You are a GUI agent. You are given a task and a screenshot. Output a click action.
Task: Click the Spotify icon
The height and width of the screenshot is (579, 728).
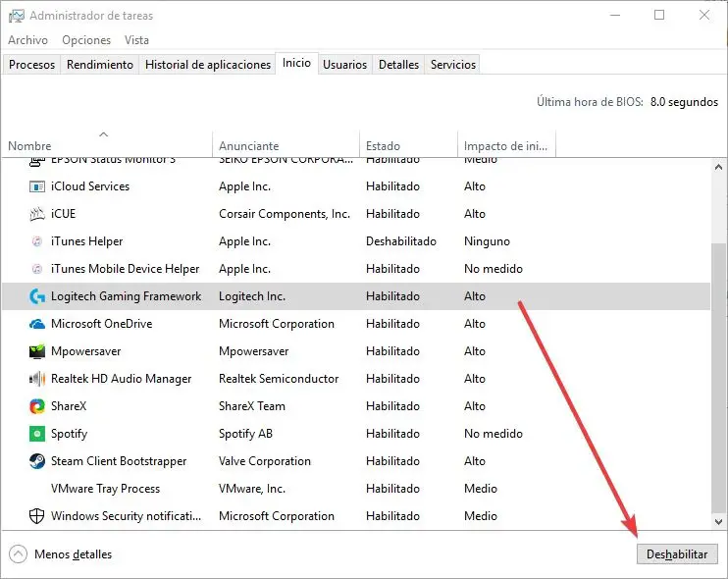tap(37, 434)
